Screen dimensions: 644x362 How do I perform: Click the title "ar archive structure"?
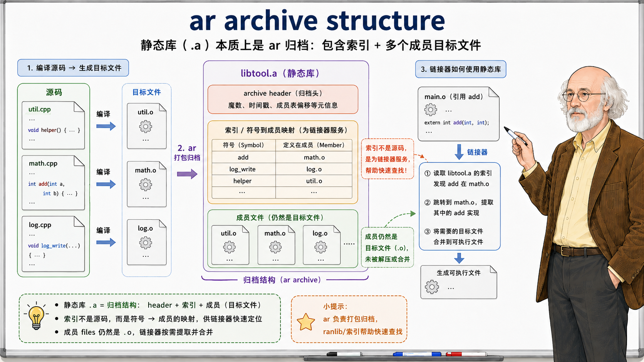317,21
